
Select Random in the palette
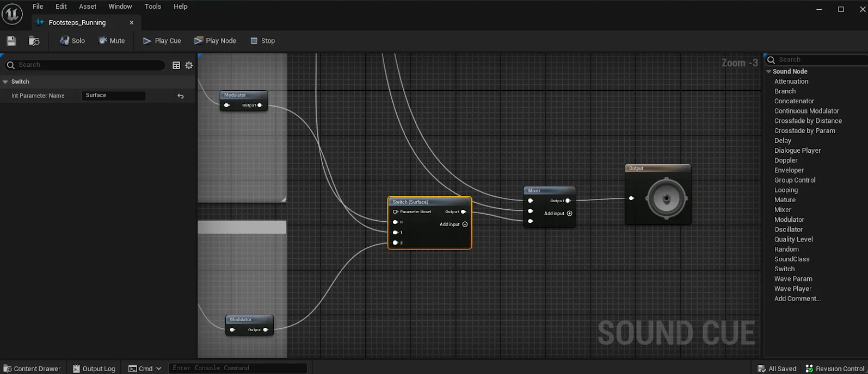pyautogui.click(x=786, y=250)
